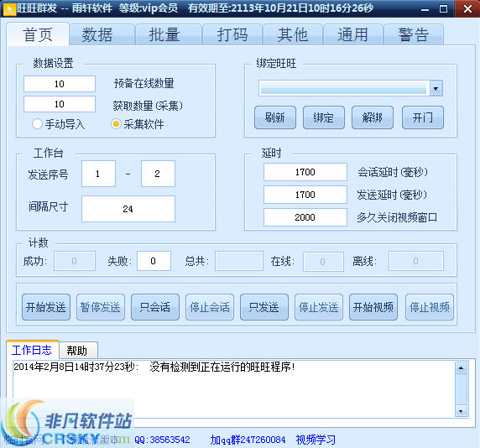Maximize the 旺旺群发 window
The image size is (480, 448).
pos(443,9)
